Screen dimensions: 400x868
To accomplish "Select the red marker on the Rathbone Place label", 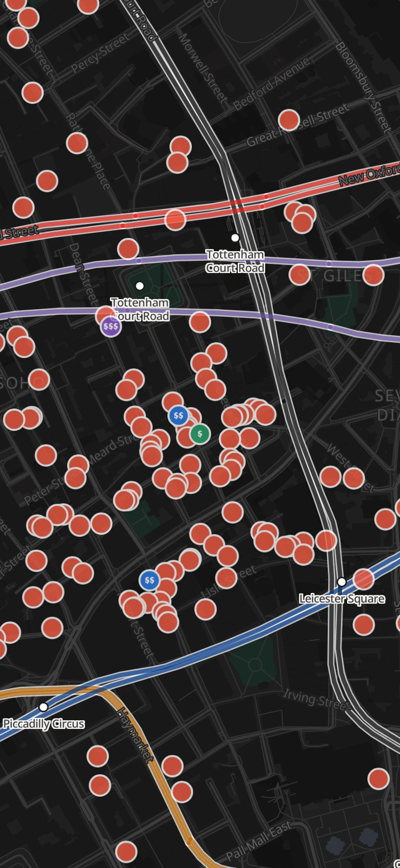I will tap(77, 143).
